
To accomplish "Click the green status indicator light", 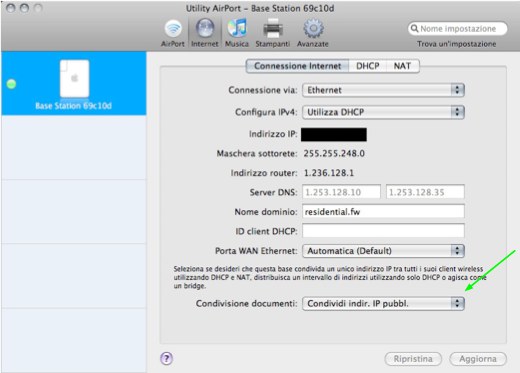I will 11,84.
